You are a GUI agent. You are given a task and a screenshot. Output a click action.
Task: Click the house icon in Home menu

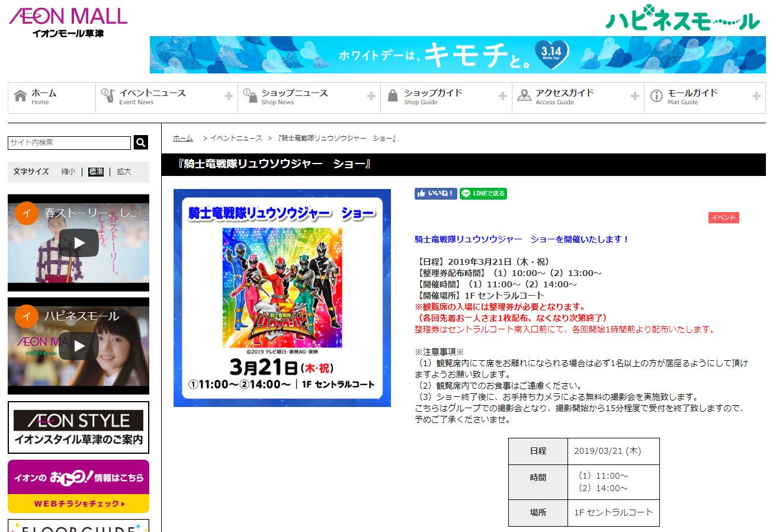point(21,96)
